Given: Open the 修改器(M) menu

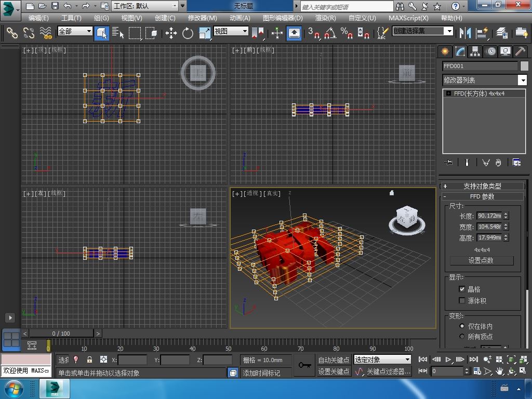Looking at the screenshot, I should click(202, 18).
